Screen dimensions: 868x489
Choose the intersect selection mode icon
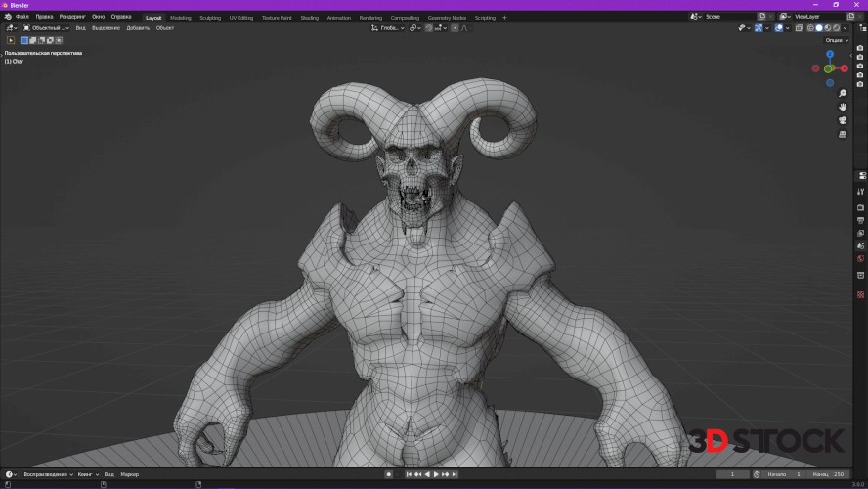tap(60, 40)
